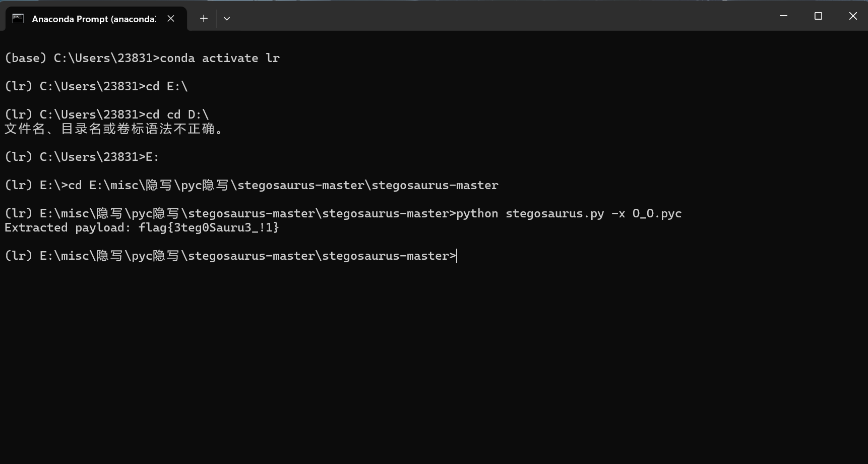Maximize the terminal window
The width and height of the screenshot is (868, 464).
tap(818, 16)
